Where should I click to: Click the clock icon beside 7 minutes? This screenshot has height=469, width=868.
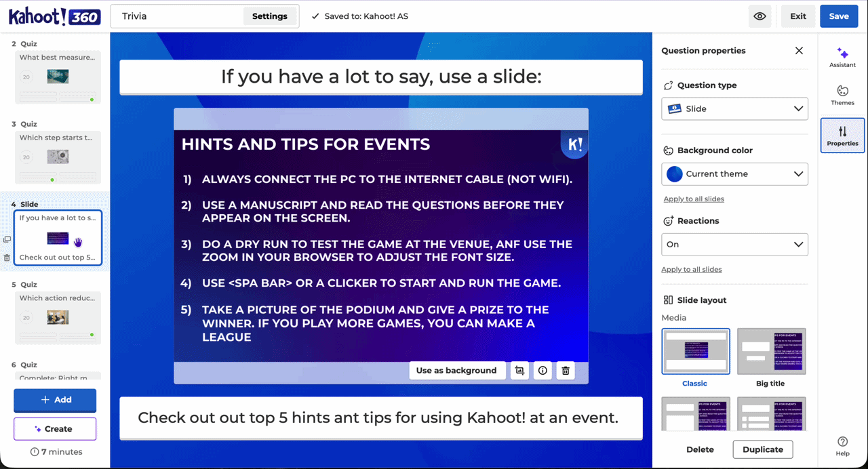[x=35, y=452]
